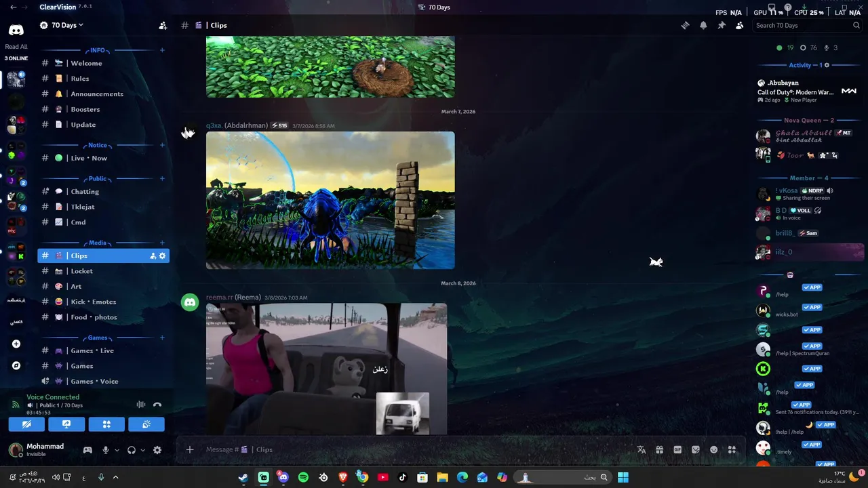
Task: Open Direct Messages via Discord logo
Action: tap(16, 30)
